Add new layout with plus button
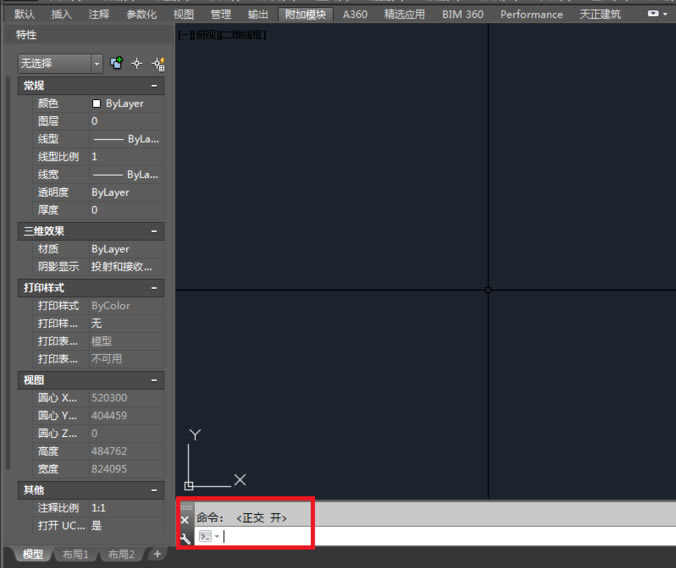 [x=157, y=554]
